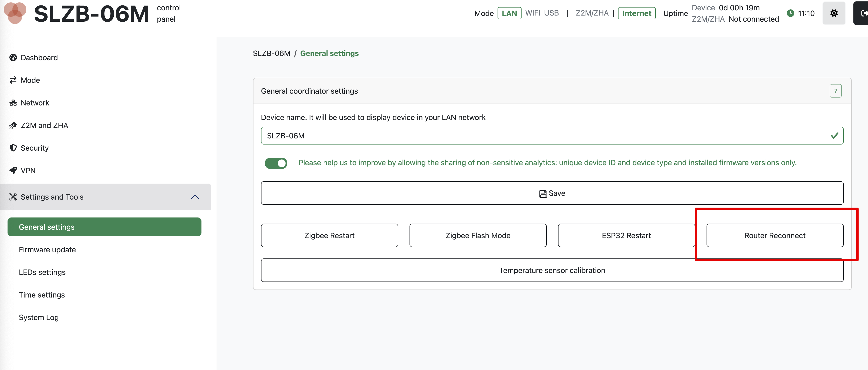Viewport: 868px width, 370px height.
Task: Click into the device name input field
Action: click(552, 136)
